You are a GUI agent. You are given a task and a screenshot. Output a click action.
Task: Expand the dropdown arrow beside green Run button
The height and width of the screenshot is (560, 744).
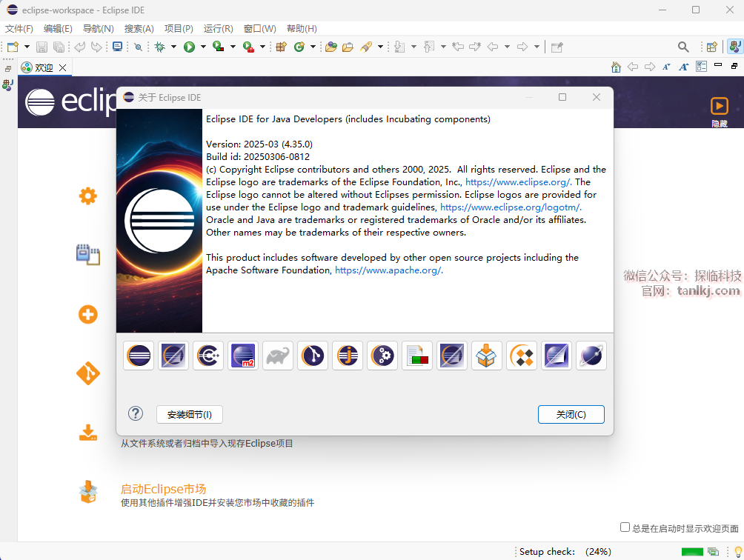tap(203, 47)
